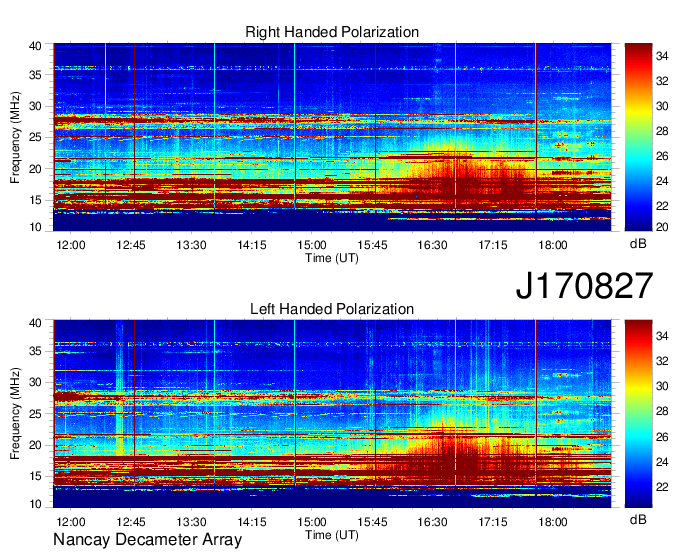Click the 10 MHz tick on top plot
Image resolution: width=680 pixels, height=552 pixels.
(x=36, y=227)
